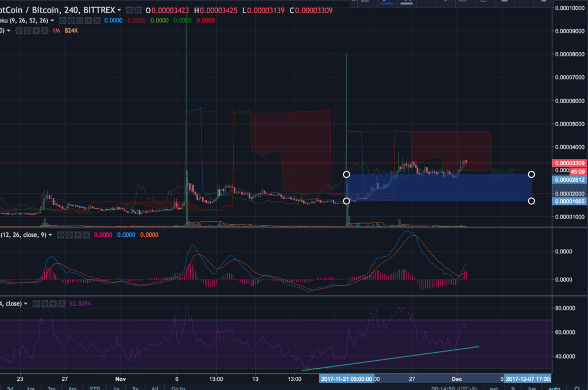This screenshot has width=588, height=390.
Task: Select the 1y time range
Action: tap(116, 388)
